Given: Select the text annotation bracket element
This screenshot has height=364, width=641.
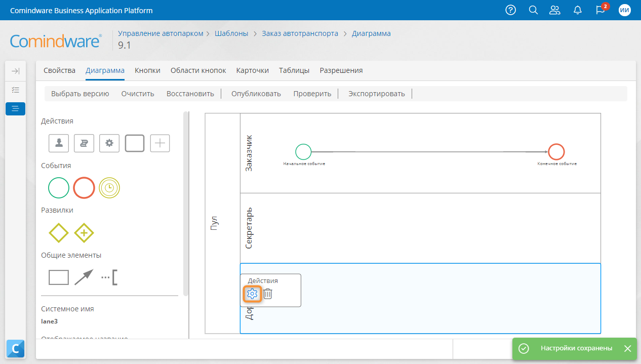Looking at the screenshot, I should (109, 277).
